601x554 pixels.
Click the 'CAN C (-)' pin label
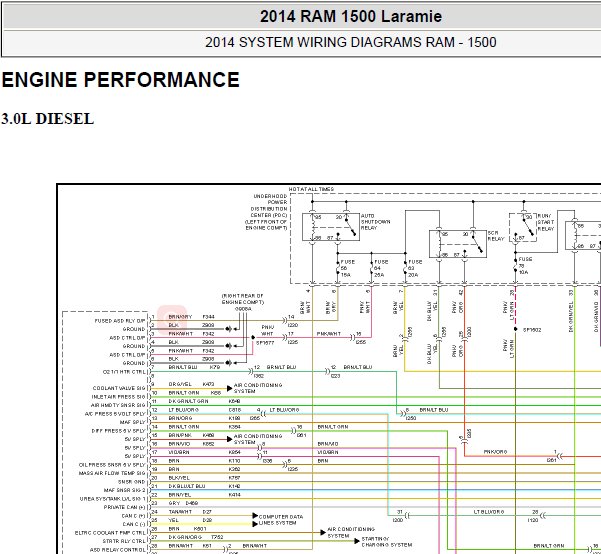[134, 524]
